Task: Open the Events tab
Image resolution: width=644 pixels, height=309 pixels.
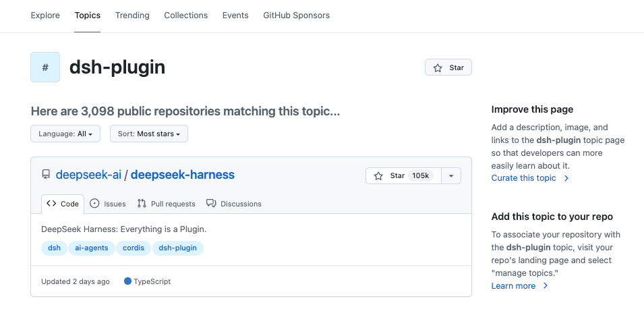Action: [235, 16]
